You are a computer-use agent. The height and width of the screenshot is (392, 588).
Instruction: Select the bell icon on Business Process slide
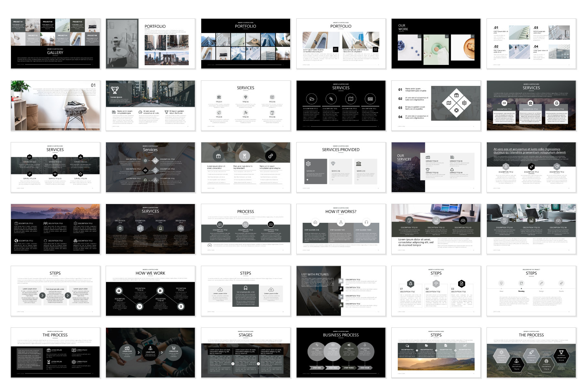pyautogui.click(x=365, y=345)
